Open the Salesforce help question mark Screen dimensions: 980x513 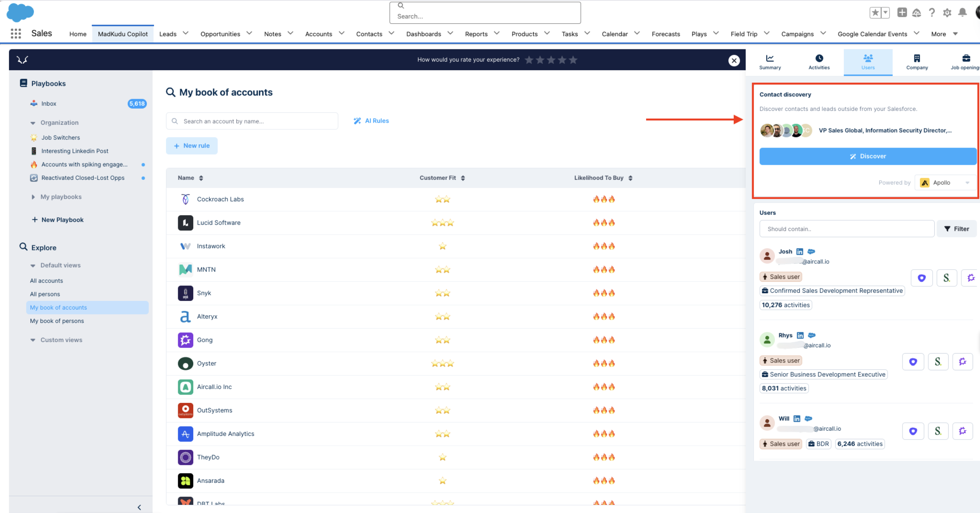click(931, 13)
